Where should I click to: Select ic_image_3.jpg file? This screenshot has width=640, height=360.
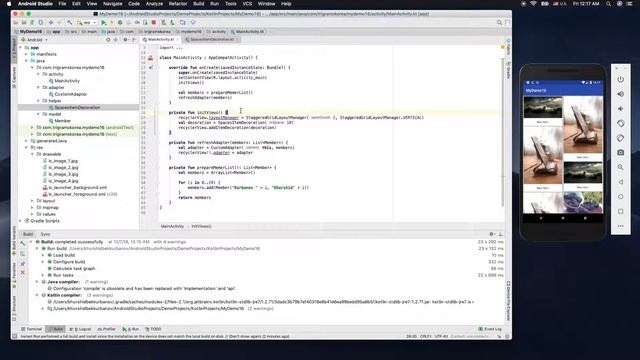(x=63, y=174)
